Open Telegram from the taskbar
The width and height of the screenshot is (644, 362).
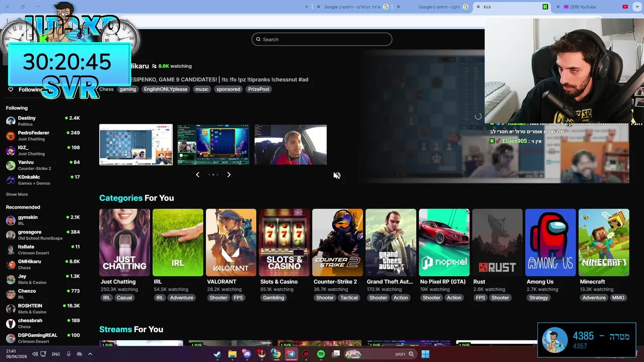tap(291, 354)
